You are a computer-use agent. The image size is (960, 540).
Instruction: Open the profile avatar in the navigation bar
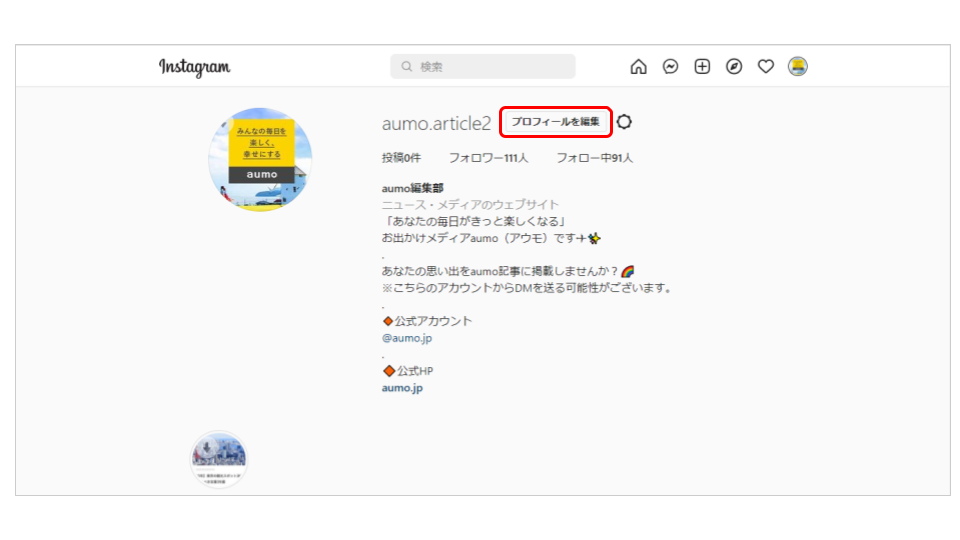tap(798, 66)
